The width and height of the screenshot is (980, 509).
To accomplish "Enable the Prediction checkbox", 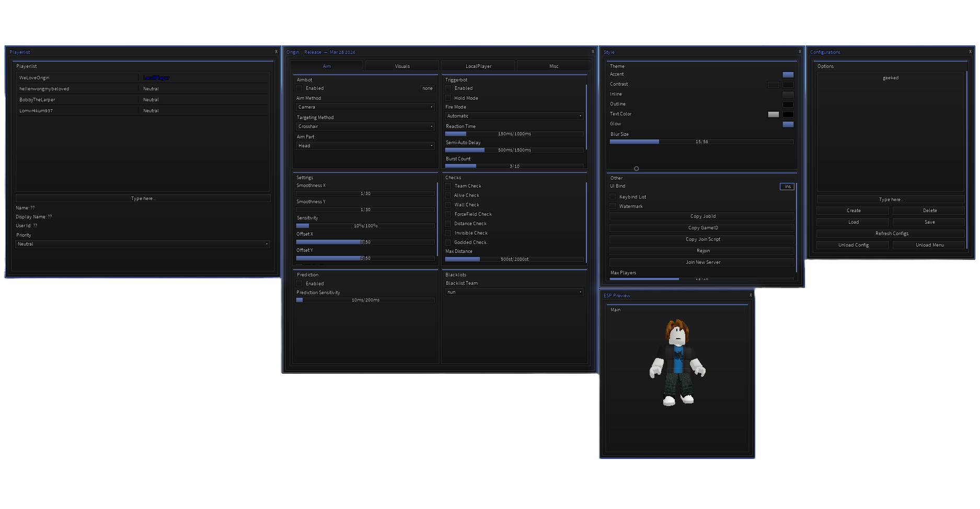I will [x=299, y=284].
